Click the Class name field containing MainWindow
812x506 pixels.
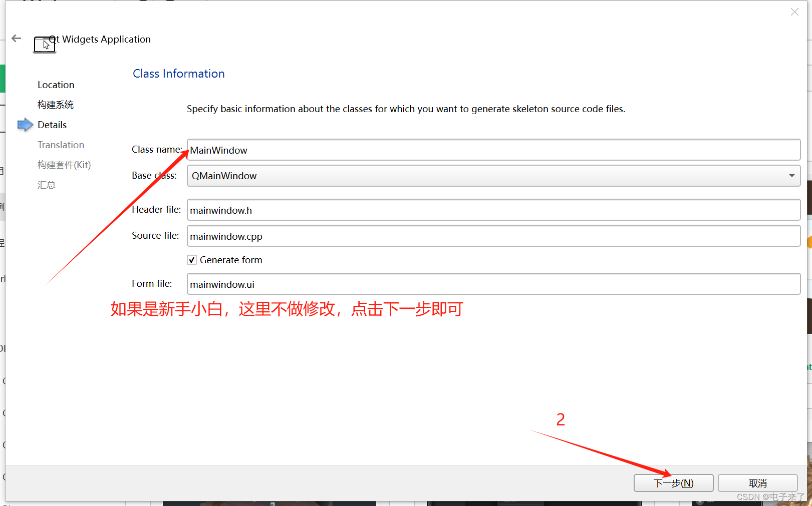coord(493,150)
